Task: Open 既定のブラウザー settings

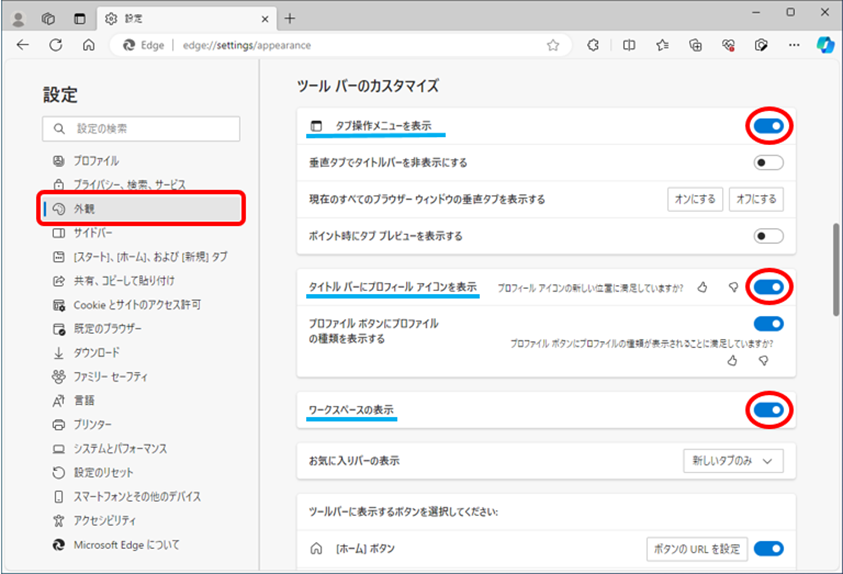Action: [141, 328]
